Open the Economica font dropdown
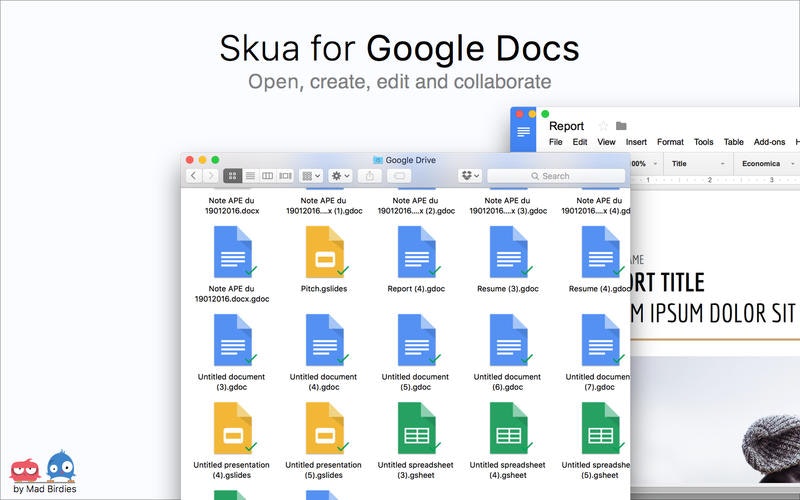This screenshot has width=800, height=500. (767, 164)
